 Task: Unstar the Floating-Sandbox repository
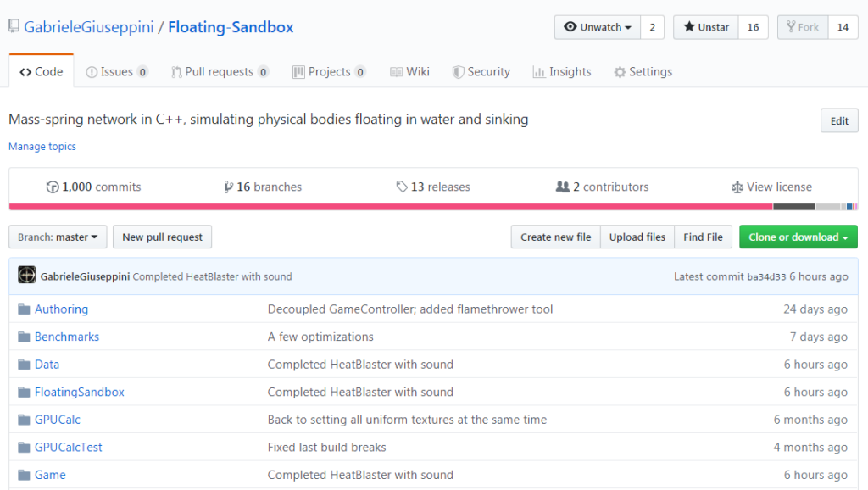[x=704, y=26]
